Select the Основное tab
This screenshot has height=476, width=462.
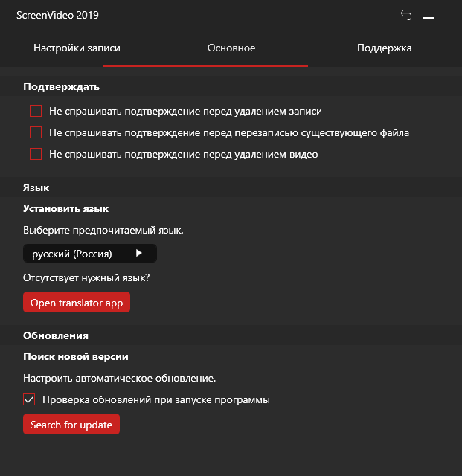[231, 48]
